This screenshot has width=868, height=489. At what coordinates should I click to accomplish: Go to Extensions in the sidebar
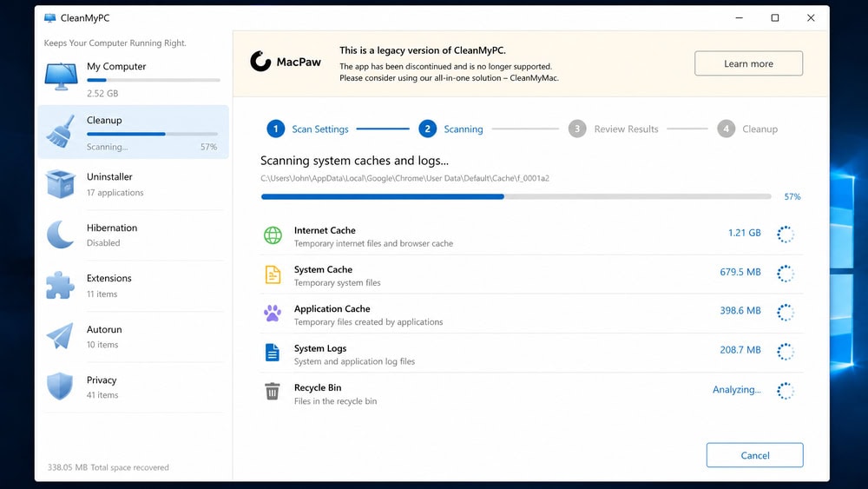(133, 286)
